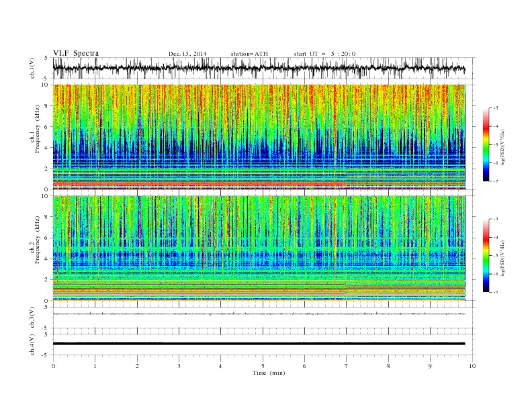
Task: Click the time axis tick label "8"
Action: point(388,366)
